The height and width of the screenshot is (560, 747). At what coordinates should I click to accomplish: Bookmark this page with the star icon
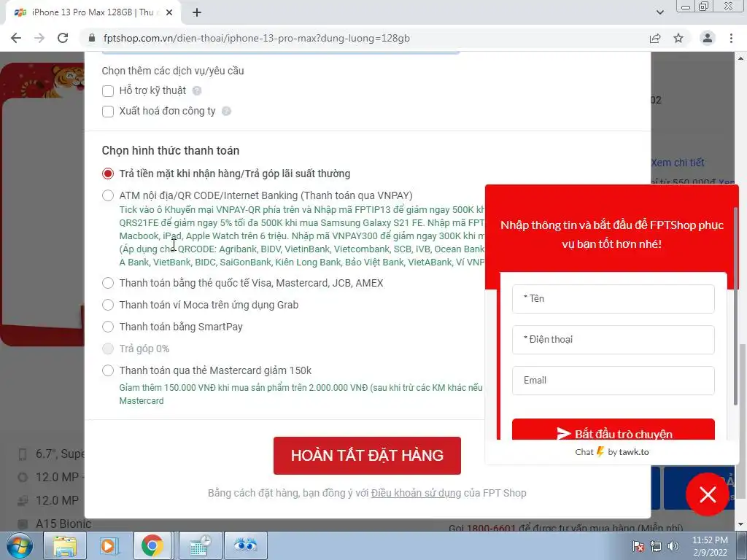[678, 38]
